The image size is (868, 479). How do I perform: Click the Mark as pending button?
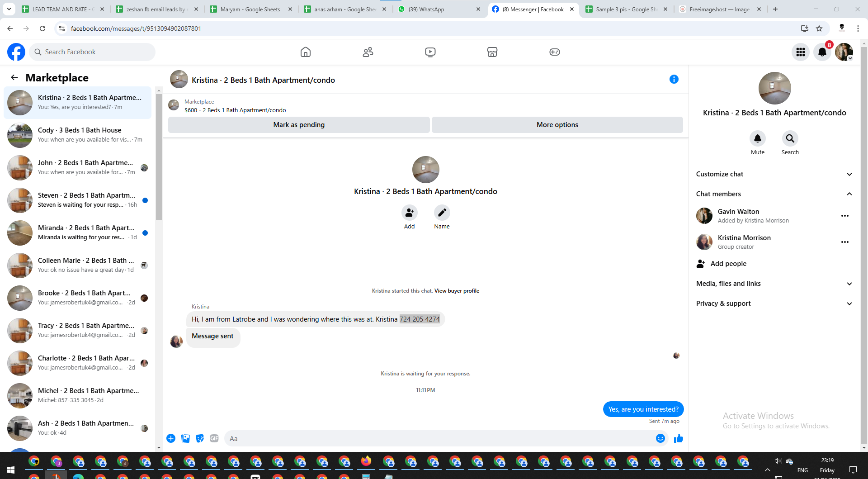[x=299, y=125]
